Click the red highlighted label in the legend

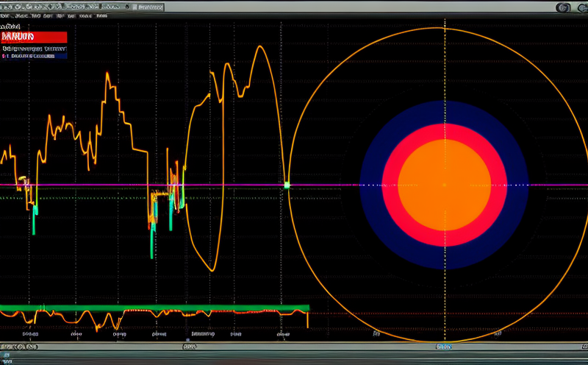point(34,37)
